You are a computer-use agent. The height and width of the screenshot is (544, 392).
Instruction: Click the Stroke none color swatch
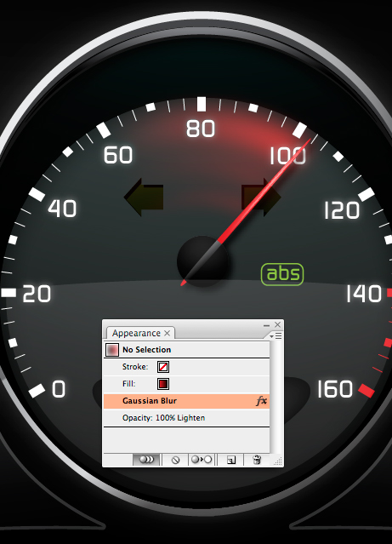163,367
